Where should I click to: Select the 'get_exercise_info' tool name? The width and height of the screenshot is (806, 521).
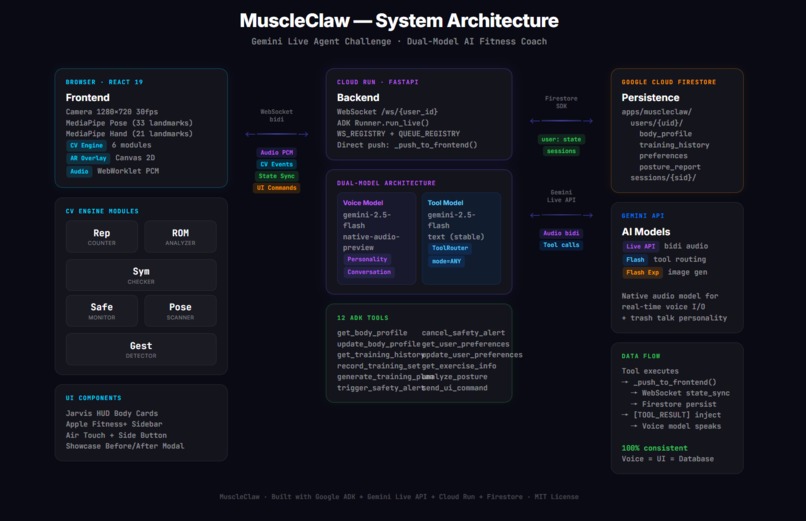click(459, 366)
